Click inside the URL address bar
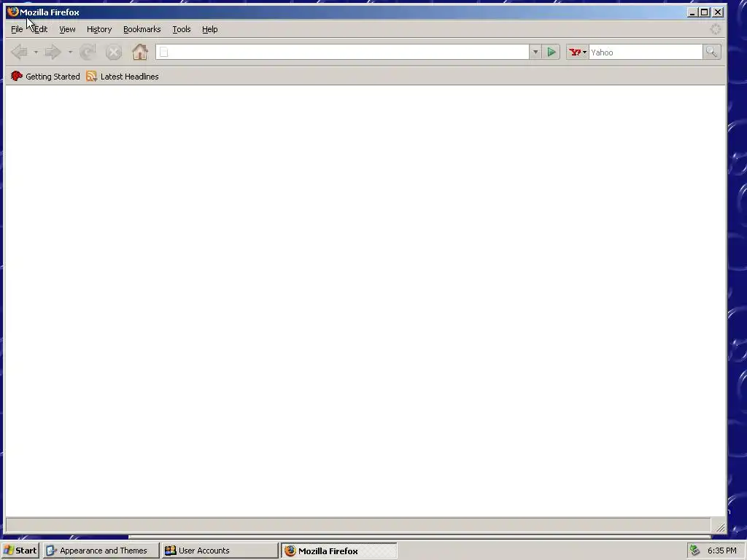Screen dimensions: 747x560 tap(342, 52)
